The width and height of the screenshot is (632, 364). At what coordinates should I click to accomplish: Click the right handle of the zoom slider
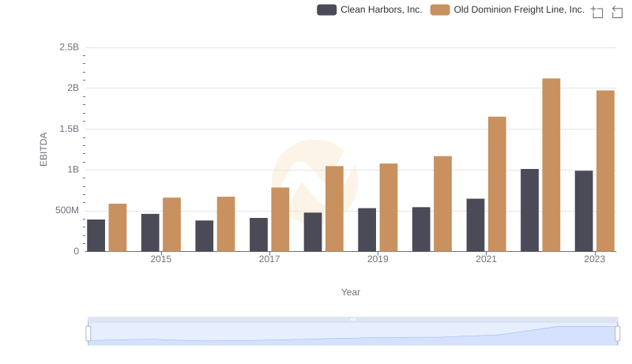tap(617, 333)
